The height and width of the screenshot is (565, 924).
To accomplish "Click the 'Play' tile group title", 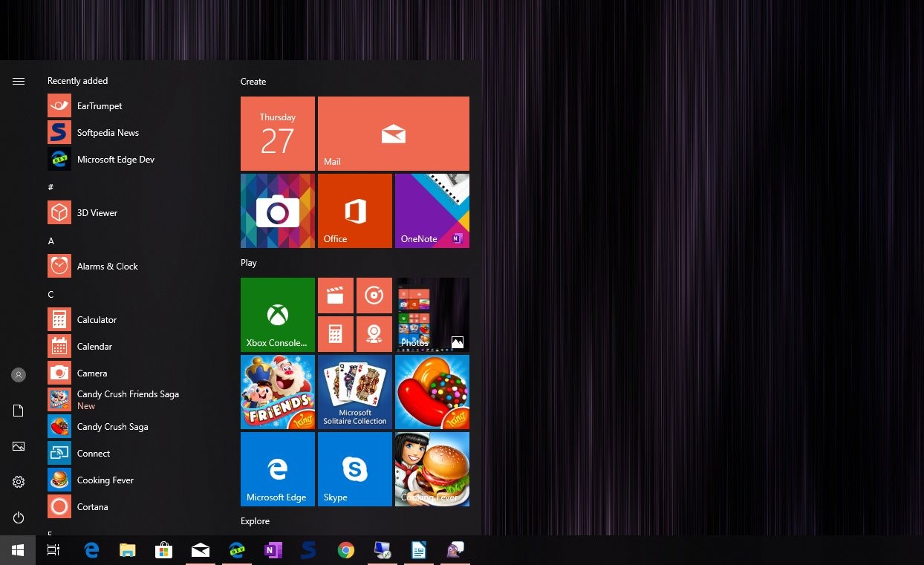I will click(x=249, y=263).
